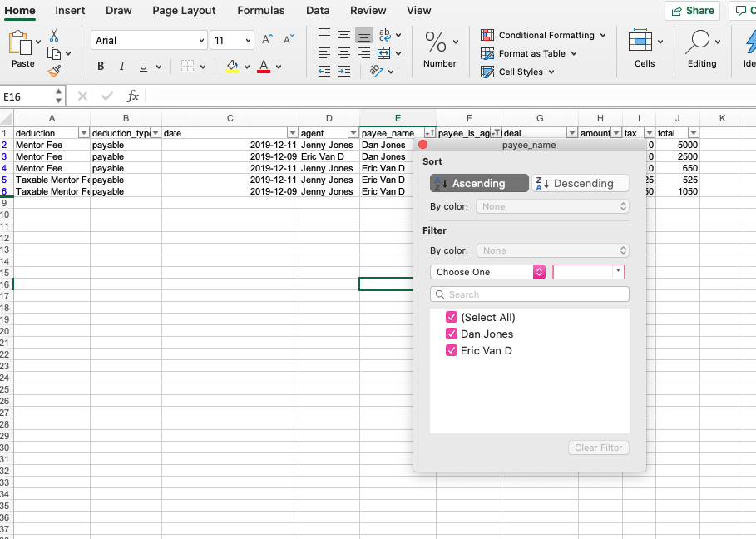Open the Choose One condition dropdown
This screenshot has width=756, height=539.
point(487,272)
